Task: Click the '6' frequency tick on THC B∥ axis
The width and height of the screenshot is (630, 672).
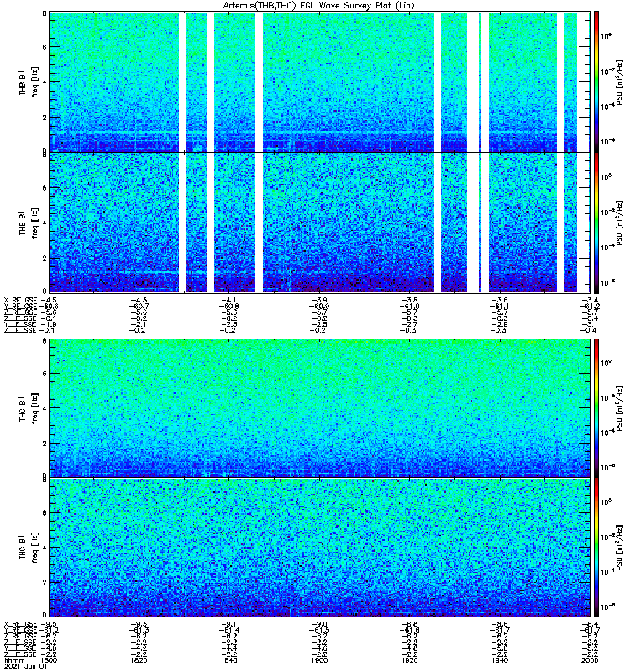Action: (x=45, y=512)
